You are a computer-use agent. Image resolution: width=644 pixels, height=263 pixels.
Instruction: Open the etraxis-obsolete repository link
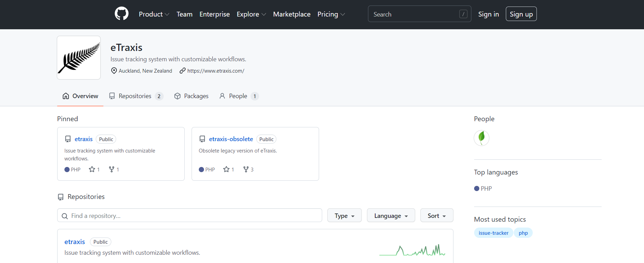231,139
